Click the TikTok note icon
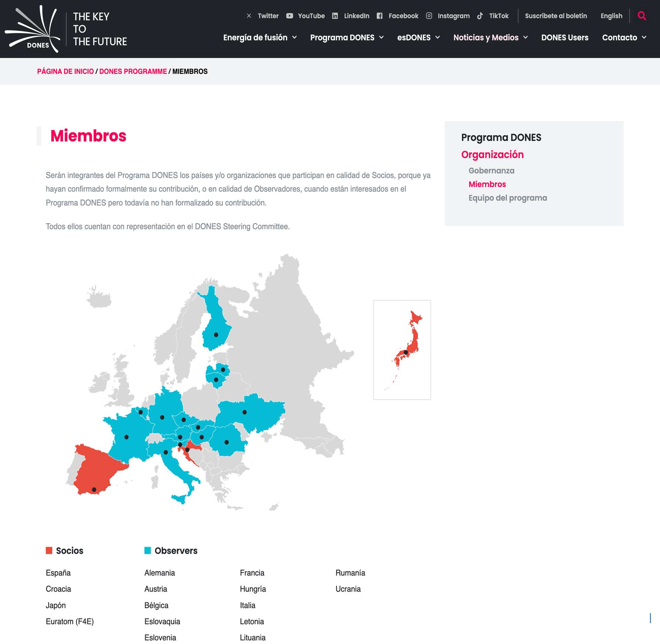Screen dimensions: 660x644 click(480, 16)
